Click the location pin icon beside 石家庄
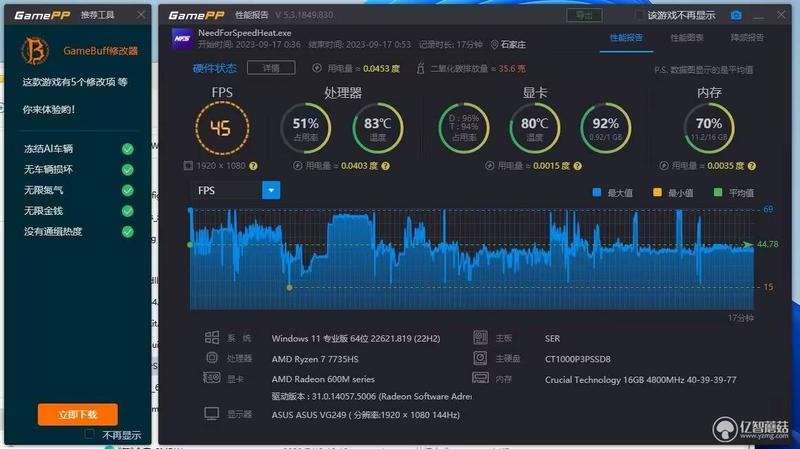This screenshot has height=449, width=800. (x=494, y=44)
